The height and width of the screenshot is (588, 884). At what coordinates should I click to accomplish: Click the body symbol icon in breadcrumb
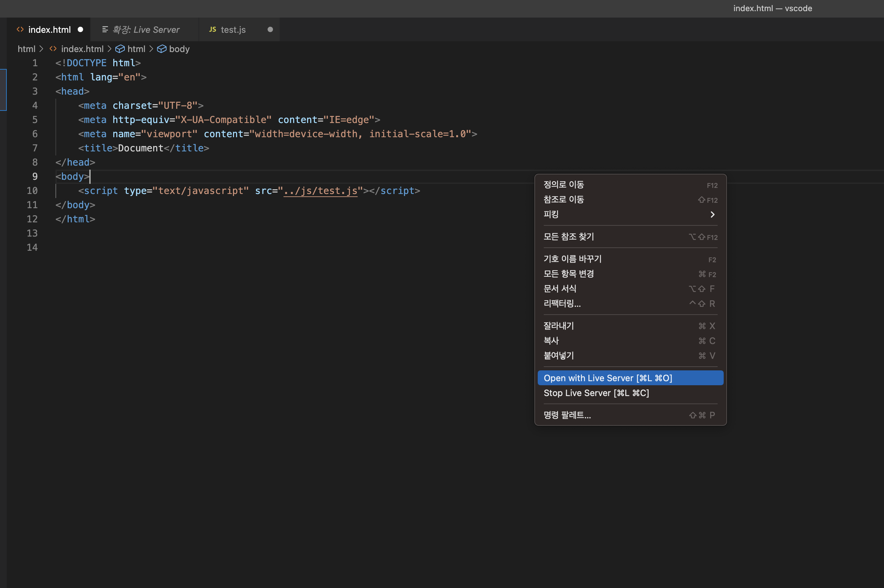pyautogui.click(x=161, y=49)
